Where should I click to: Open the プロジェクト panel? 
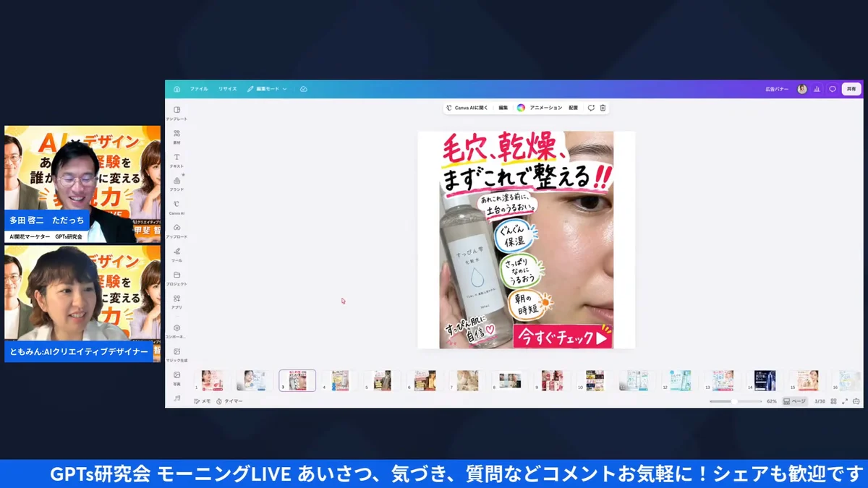176,278
